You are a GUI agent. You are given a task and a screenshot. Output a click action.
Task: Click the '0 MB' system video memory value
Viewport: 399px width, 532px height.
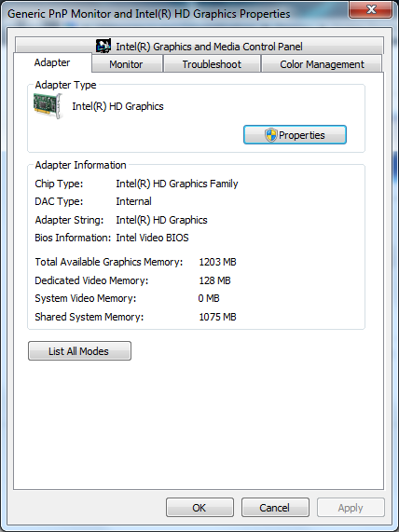(x=209, y=298)
